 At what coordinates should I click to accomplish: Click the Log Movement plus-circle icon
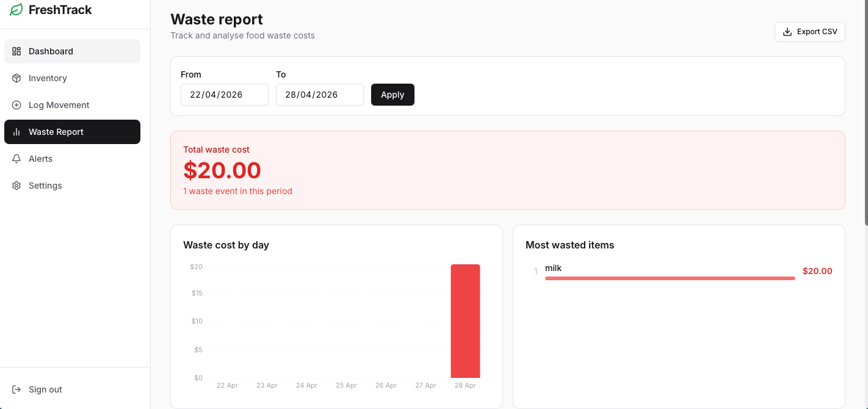(16, 105)
